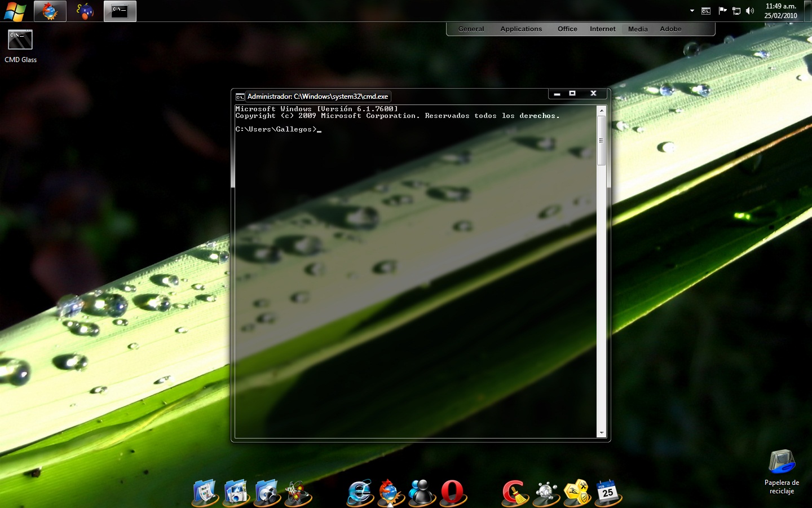This screenshot has height=508, width=812.
Task: Open the Windows Start menu
Action: [15, 11]
